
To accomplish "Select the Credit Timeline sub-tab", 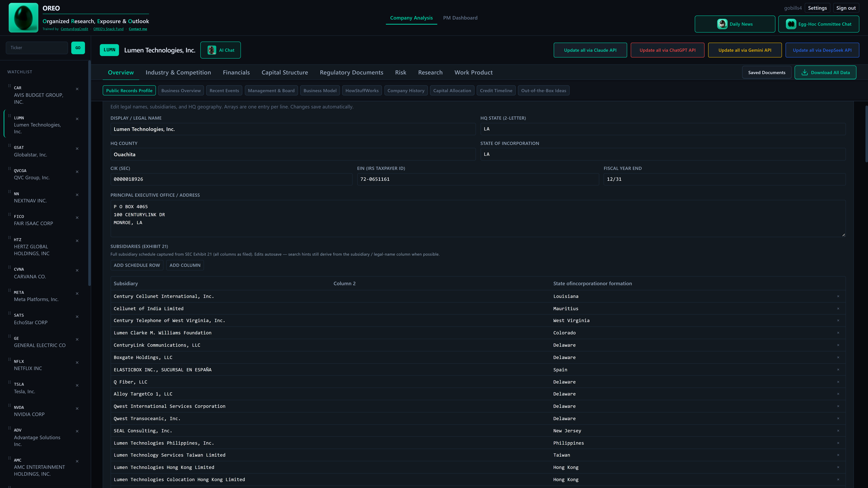I will [496, 91].
